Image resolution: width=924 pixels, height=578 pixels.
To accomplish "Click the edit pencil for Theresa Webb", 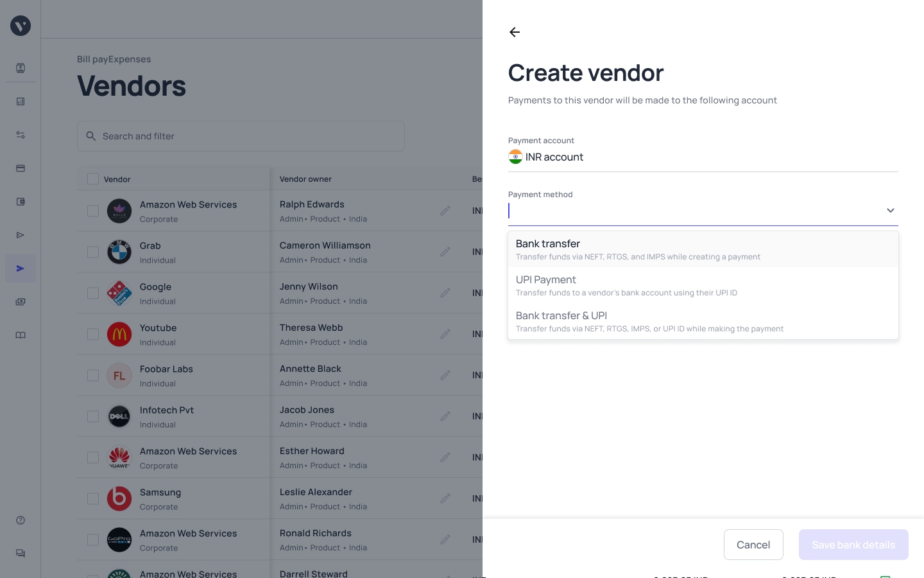I will click(x=445, y=334).
